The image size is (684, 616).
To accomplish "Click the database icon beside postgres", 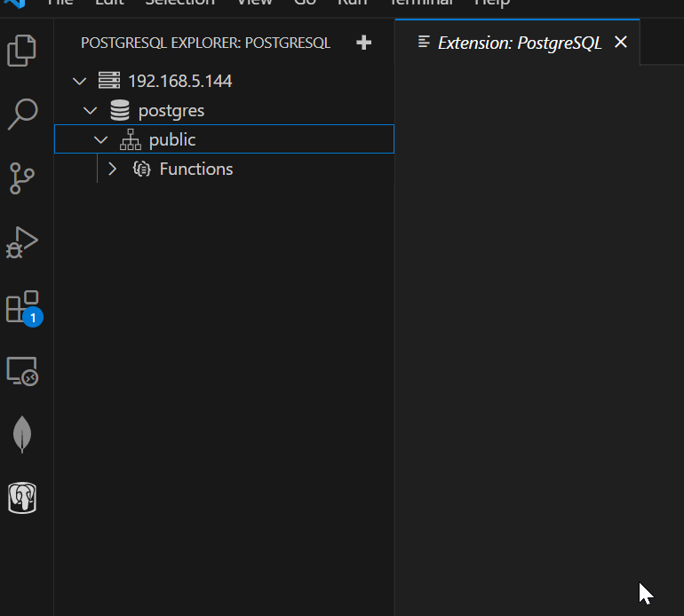I will [120, 110].
